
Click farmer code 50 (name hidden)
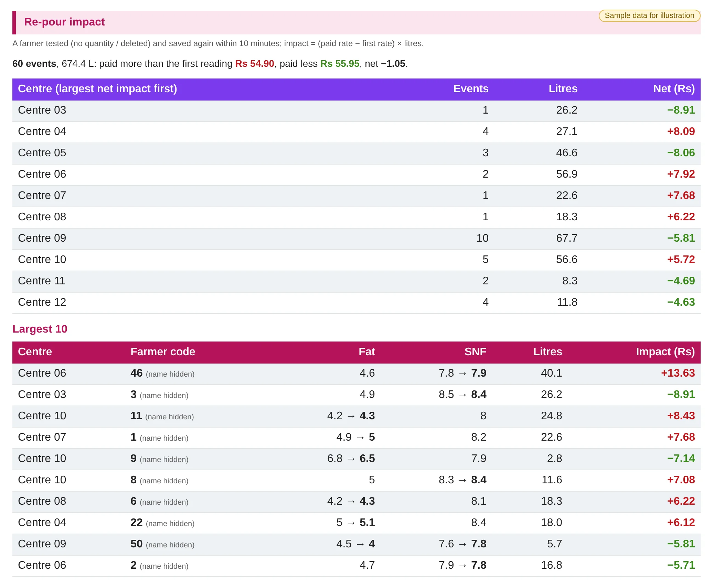162,544
